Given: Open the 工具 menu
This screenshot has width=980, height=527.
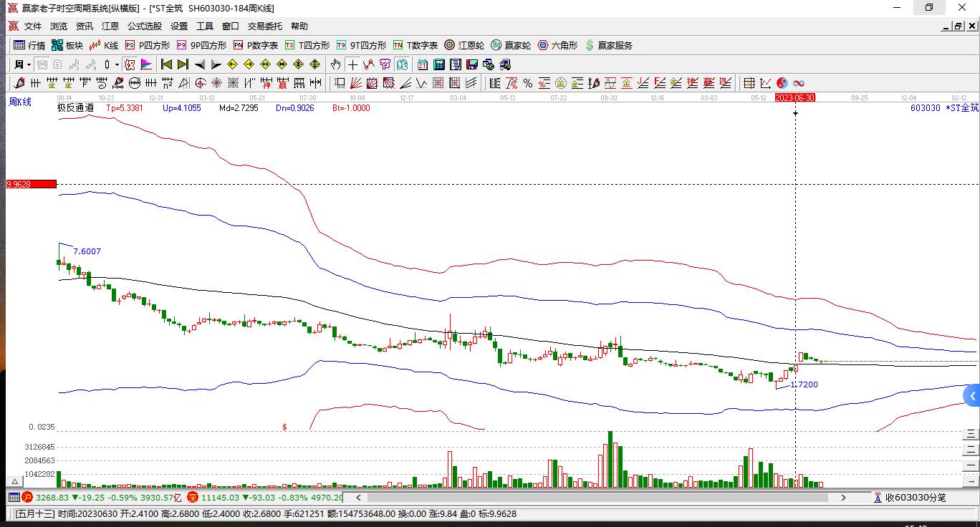Looking at the screenshot, I should 205,26.
